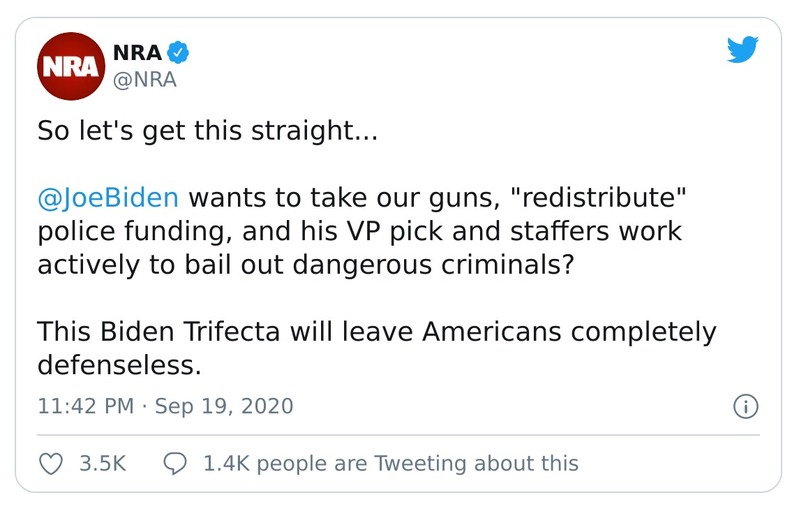Open the Twitter info circle icon

(x=745, y=407)
